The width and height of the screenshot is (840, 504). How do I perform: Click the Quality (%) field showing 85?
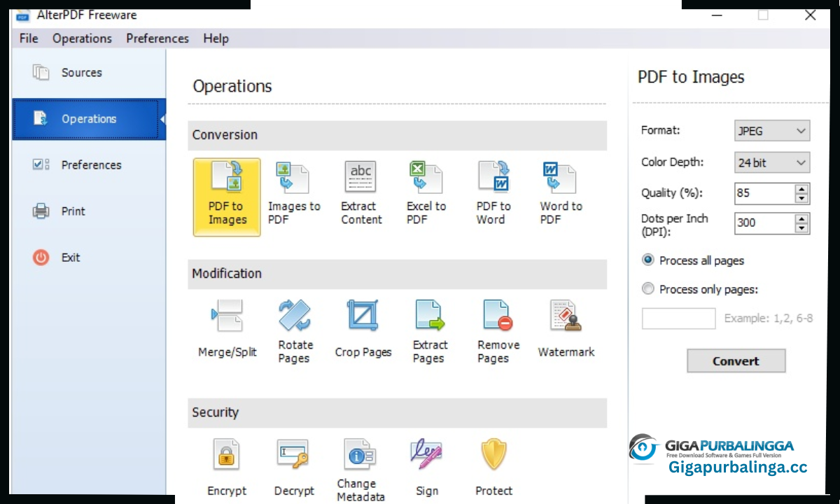[x=764, y=193]
